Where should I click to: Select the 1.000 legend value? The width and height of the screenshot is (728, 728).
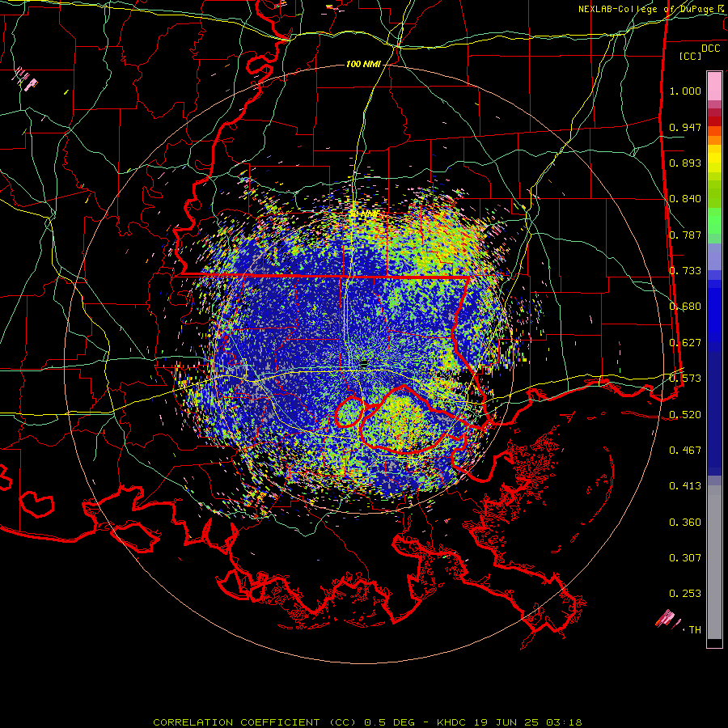[x=685, y=91]
